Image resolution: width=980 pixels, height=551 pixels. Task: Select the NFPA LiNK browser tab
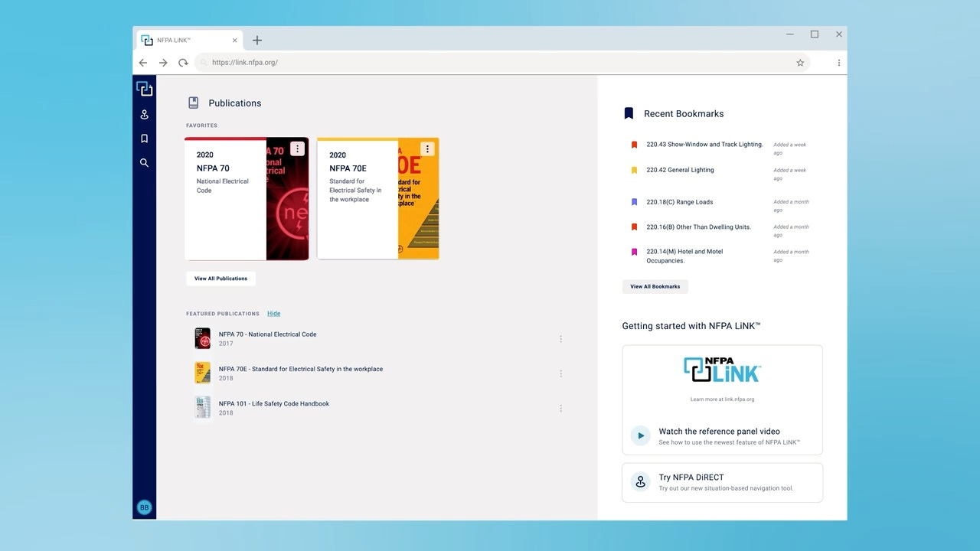pyautogui.click(x=190, y=41)
